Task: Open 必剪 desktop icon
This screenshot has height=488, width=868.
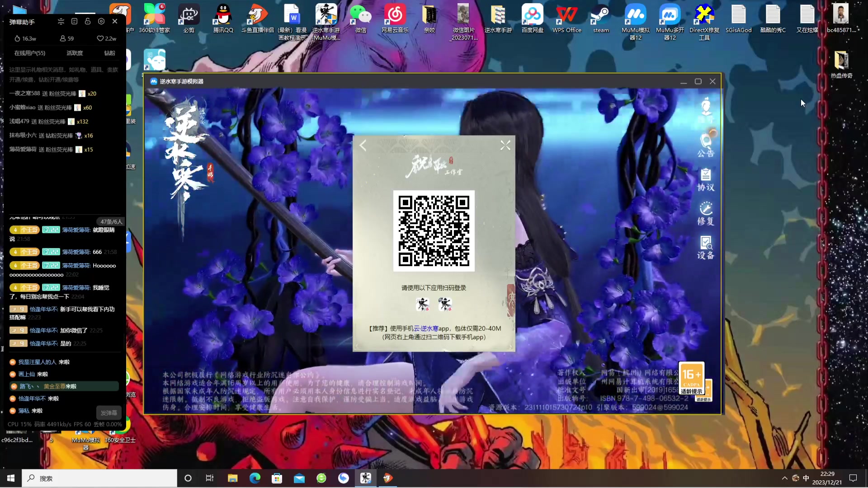Action: coord(189,19)
